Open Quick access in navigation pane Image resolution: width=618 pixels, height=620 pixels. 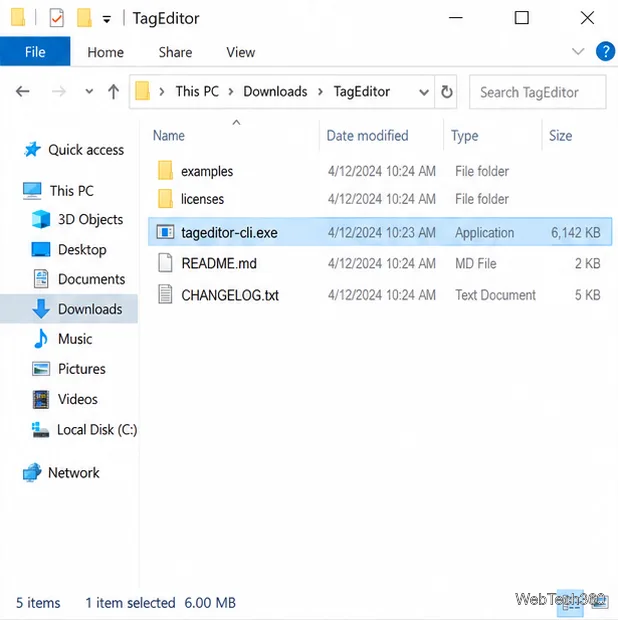(x=86, y=150)
